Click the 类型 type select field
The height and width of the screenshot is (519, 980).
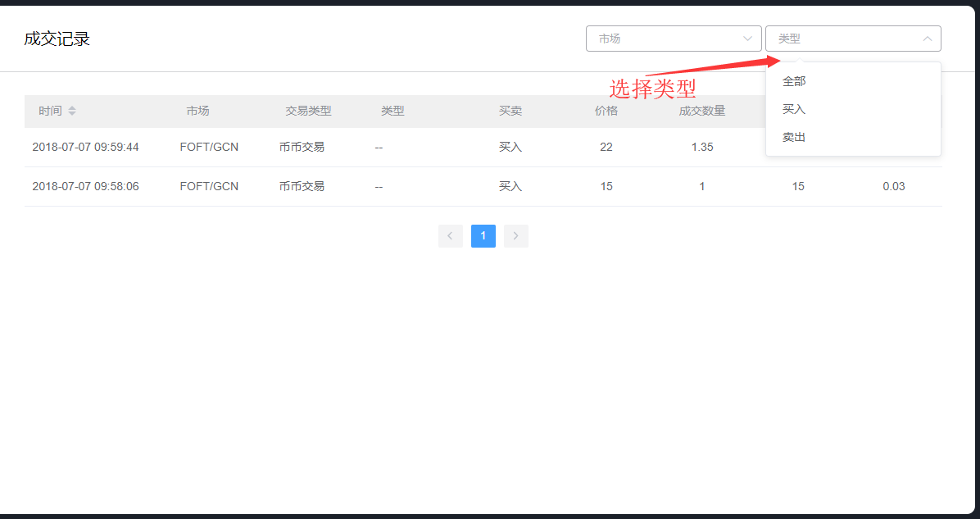pyautogui.click(x=844, y=39)
